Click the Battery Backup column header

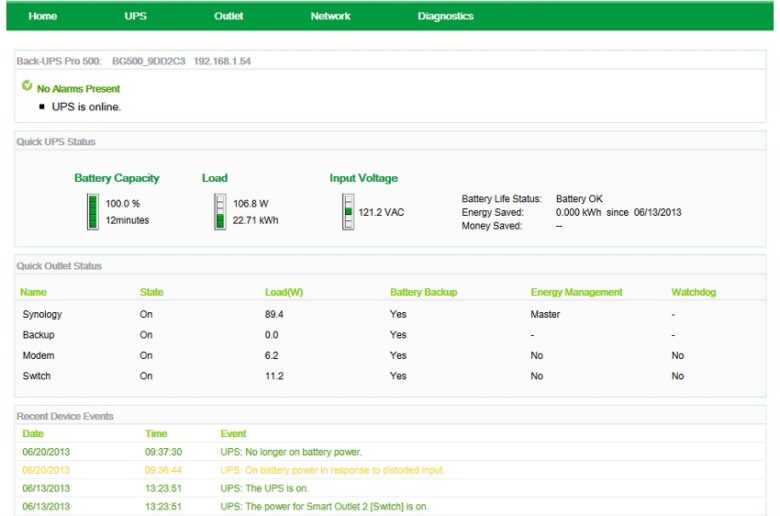tap(423, 292)
